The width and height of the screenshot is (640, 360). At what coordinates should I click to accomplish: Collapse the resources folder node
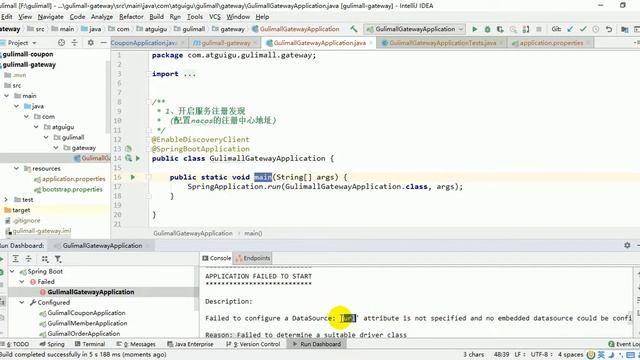[x=16, y=168]
